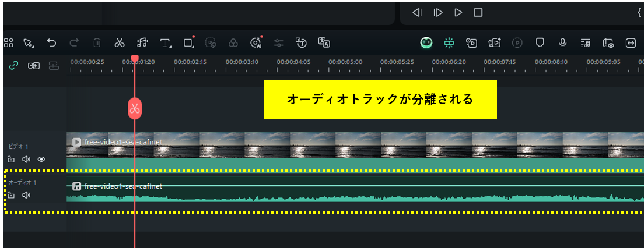This screenshot has height=248, width=644.
Task: Open the color circles tool
Action: pyautogui.click(x=233, y=42)
